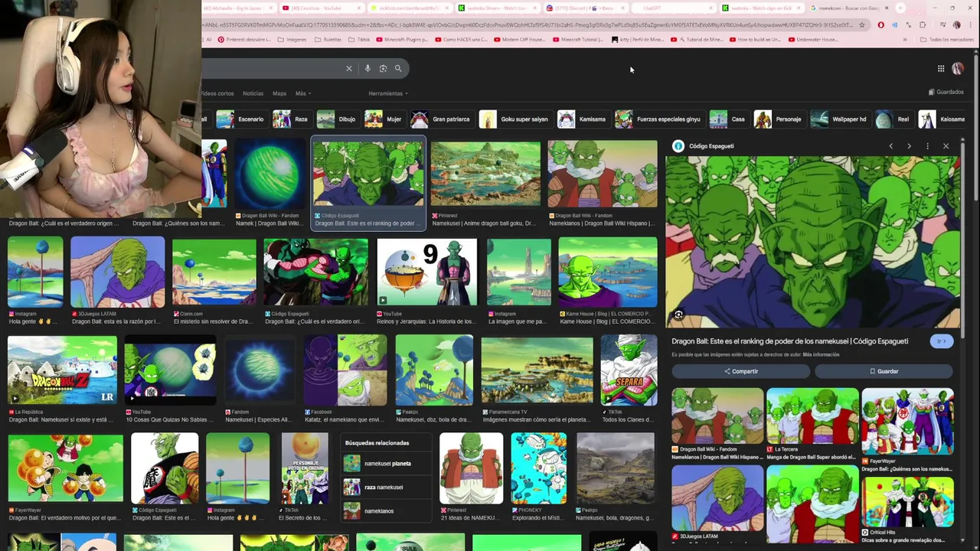Open Modern Cliff House bookmark
980x551 pixels.
pos(520,39)
